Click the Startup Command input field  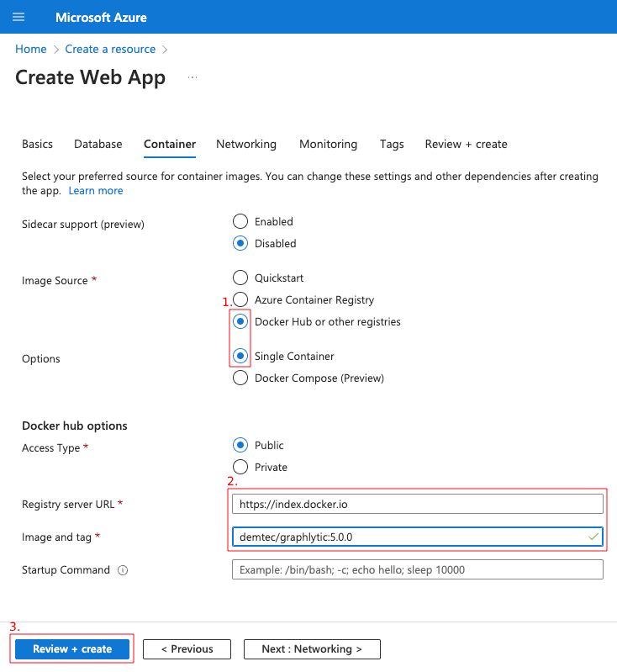[418, 569]
